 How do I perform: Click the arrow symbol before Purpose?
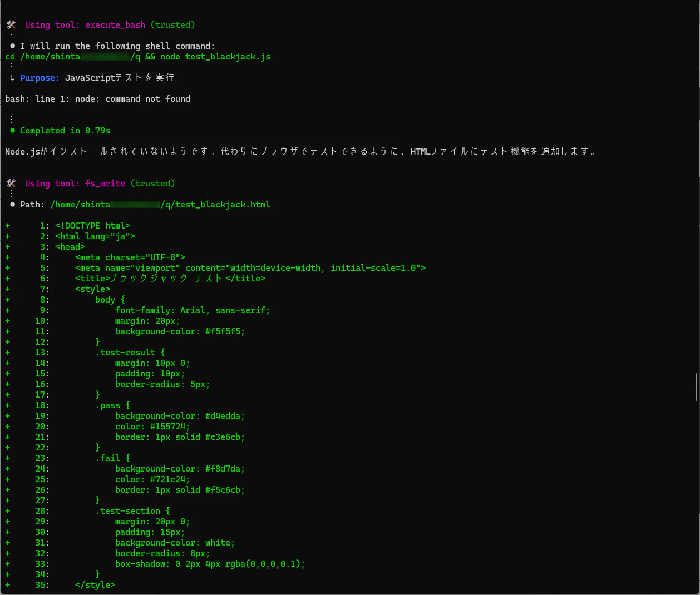tap(12, 78)
